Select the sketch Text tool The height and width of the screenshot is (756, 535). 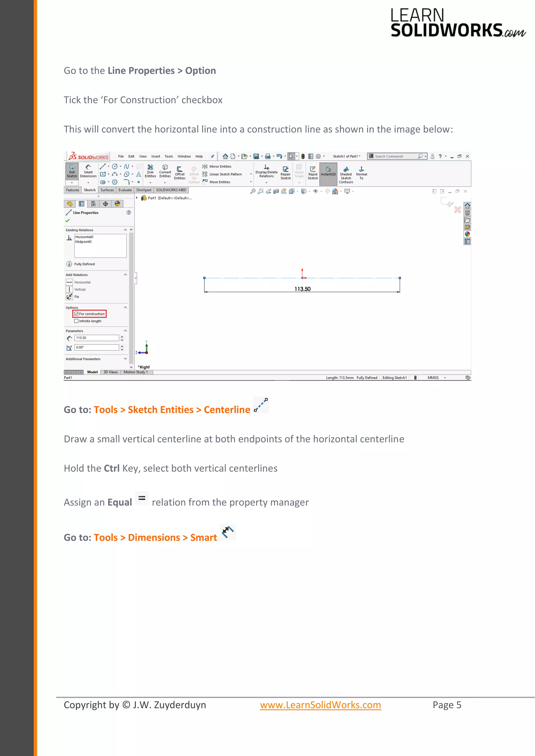coord(139,174)
